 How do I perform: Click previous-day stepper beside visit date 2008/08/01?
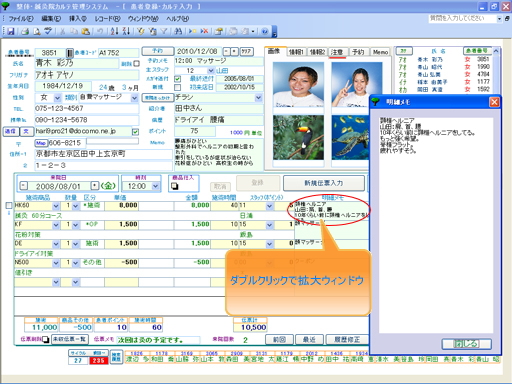pos(23,186)
